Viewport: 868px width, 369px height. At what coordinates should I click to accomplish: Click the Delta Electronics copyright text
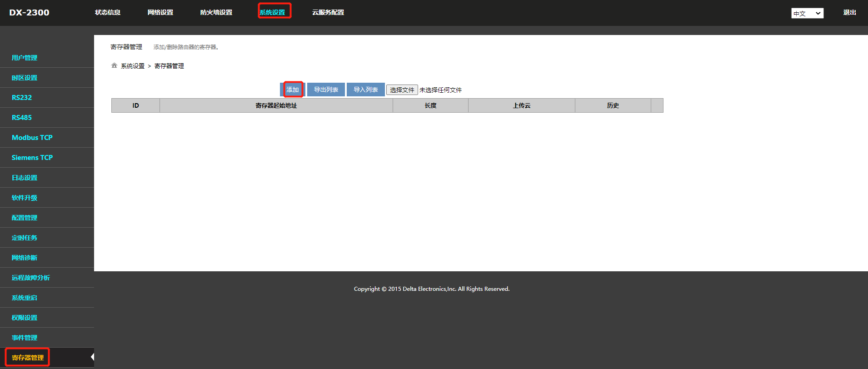click(432, 289)
